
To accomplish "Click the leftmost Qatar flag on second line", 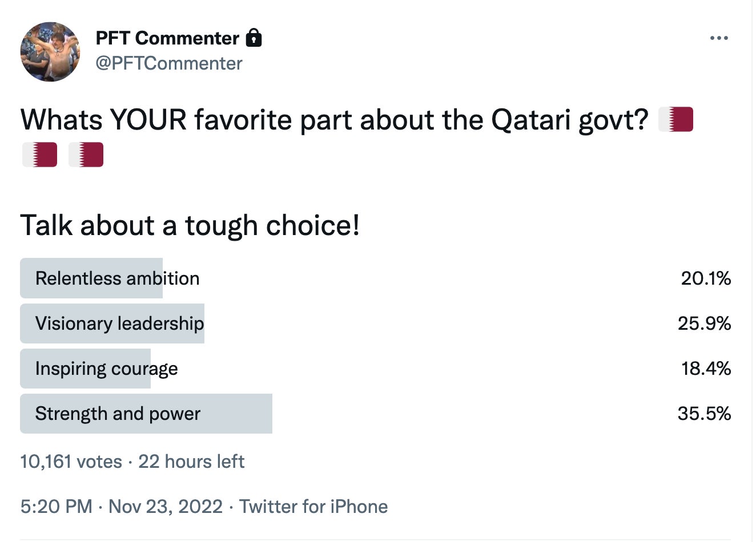I will click(x=40, y=155).
